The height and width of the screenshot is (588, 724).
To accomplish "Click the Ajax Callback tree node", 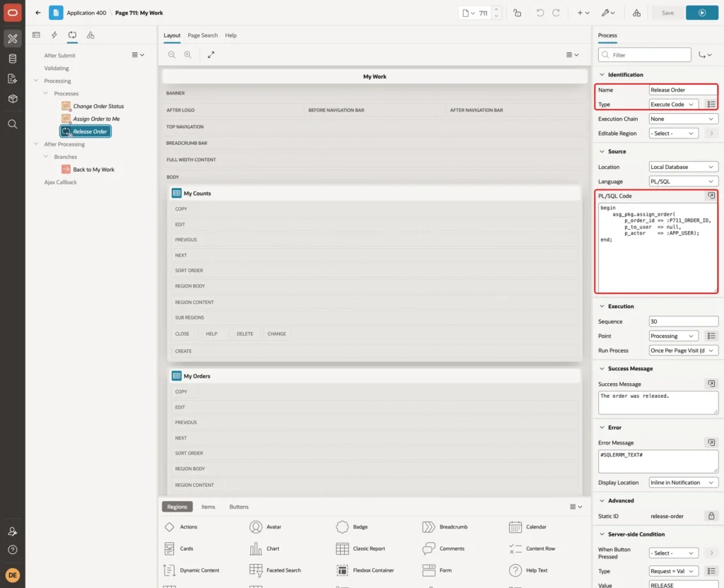I will tap(61, 182).
